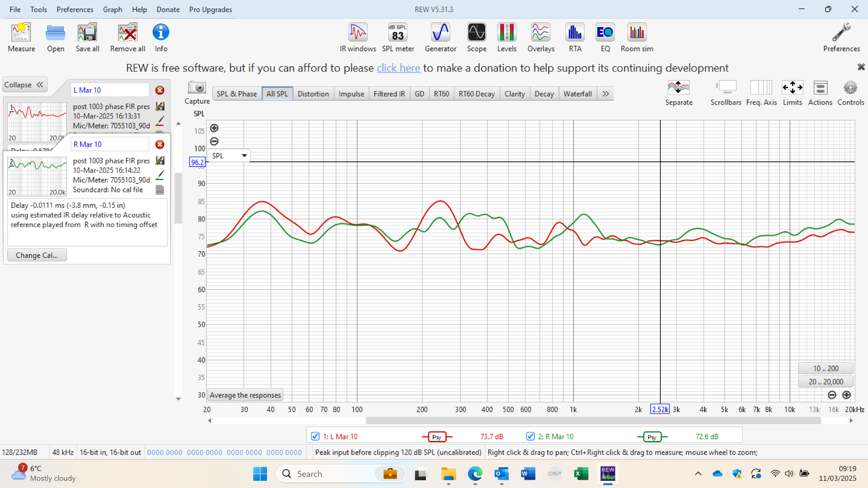Screen dimensions: 868x488
Task: Open the Tools menu
Action: coord(38,9)
